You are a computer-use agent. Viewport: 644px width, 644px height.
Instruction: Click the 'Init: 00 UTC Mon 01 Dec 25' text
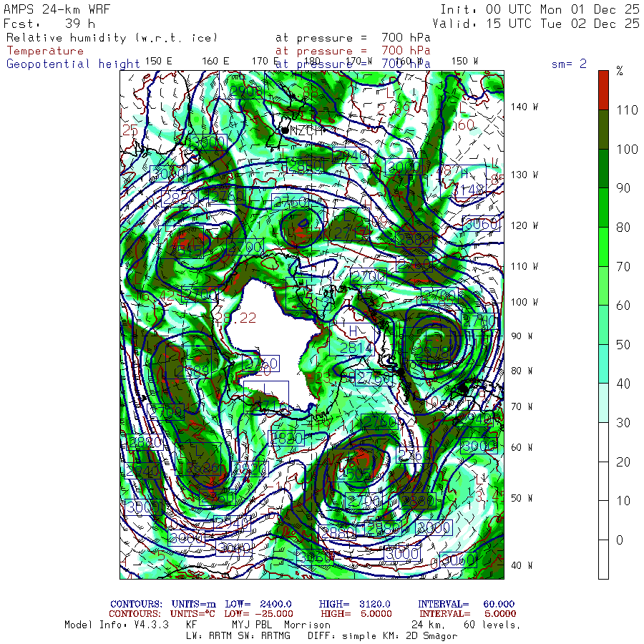[x=540, y=9]
